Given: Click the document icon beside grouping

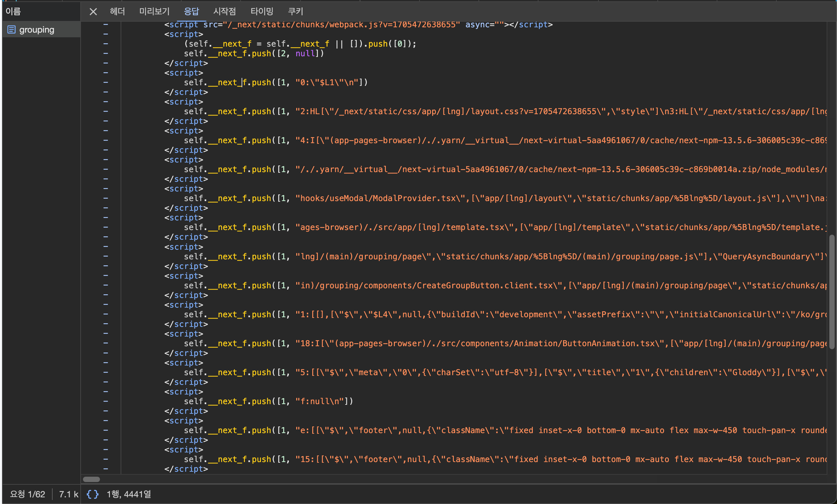Looking at the screenshot, I should [x=12, y=30].
